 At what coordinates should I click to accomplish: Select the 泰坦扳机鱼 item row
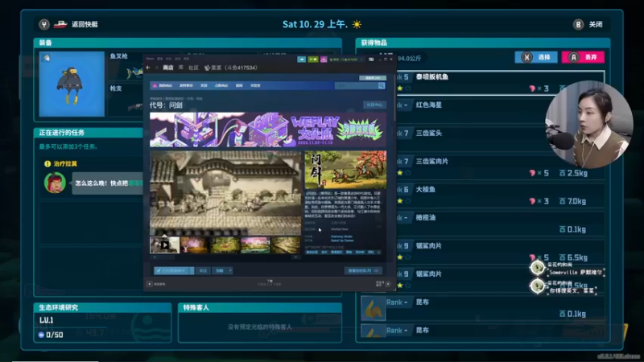tap(482, 83)
